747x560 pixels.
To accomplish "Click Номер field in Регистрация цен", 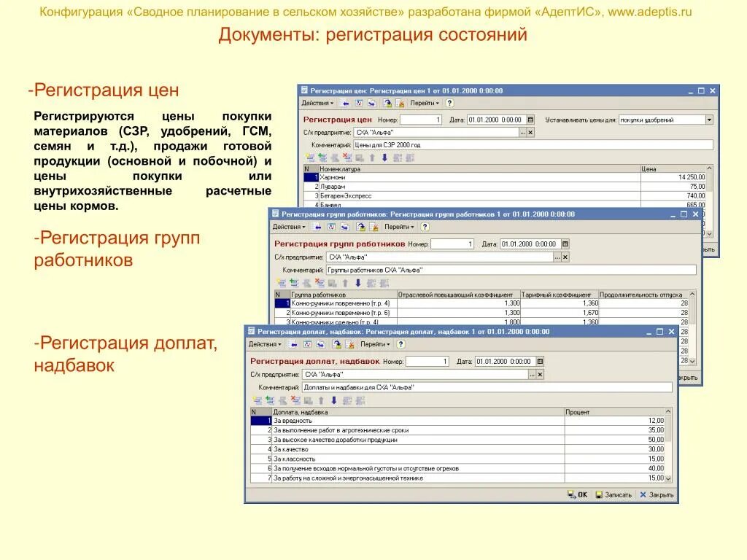I will tap(421, 120).
